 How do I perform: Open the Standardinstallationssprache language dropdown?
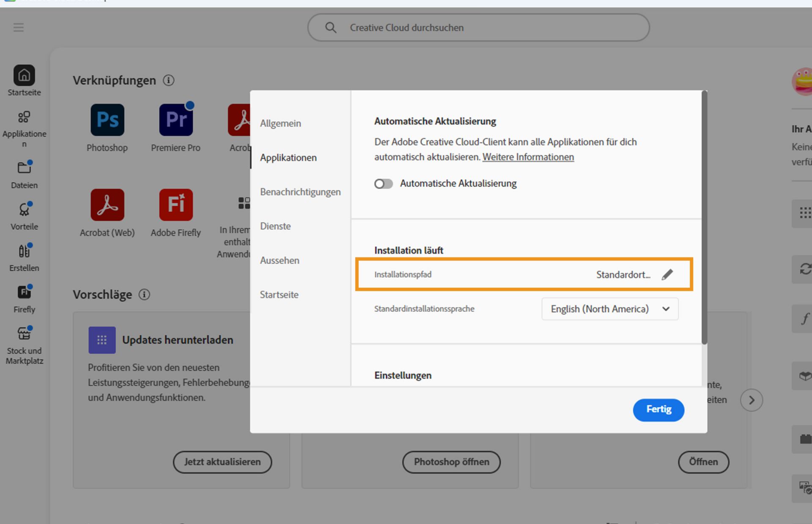(x=609, y=309)
